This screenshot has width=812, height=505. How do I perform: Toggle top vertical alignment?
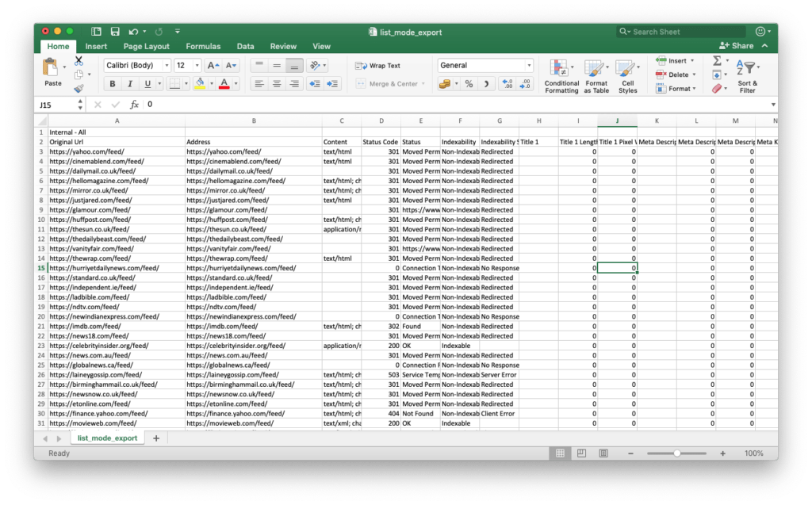(x=259, y=66)
